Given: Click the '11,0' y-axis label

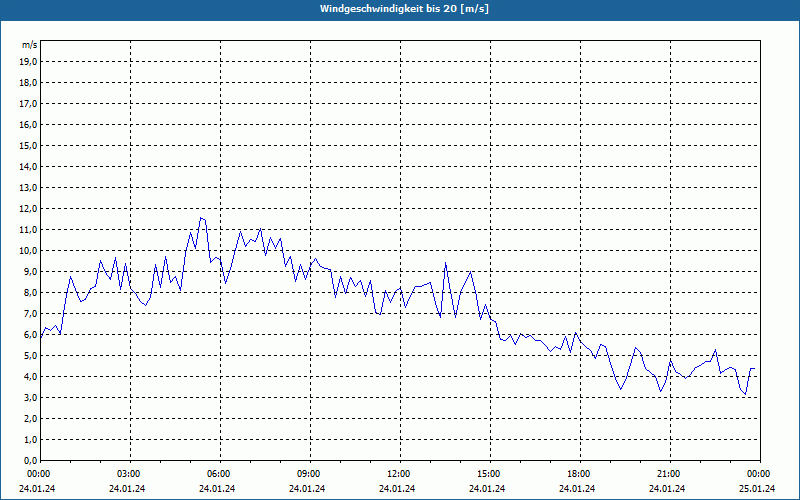Looking at the screenshot, I should 28,230.
